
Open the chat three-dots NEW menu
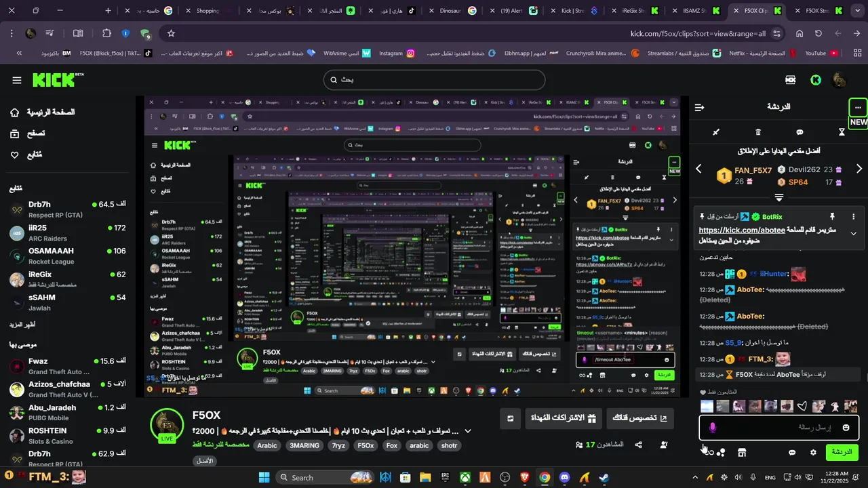[x=858, y=108]
